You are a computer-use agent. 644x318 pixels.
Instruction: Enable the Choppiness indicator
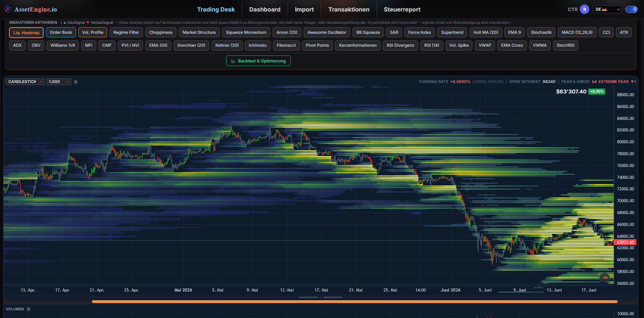click(161, 32)
